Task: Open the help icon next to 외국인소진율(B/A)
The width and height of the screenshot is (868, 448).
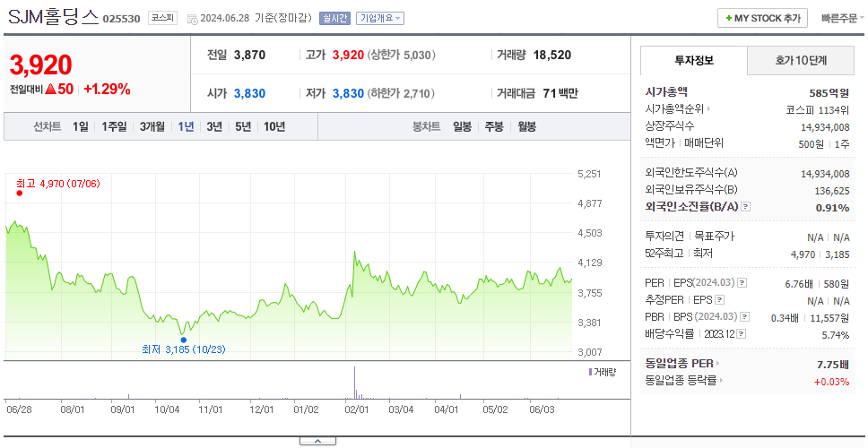Action: 746,207
